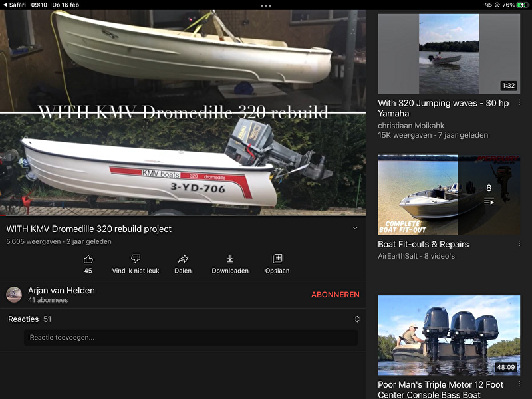This screenshot has height=399, width=532.
Task: Open Boat Fit-outs & Repairs playlist title
Action: [423, 244]
